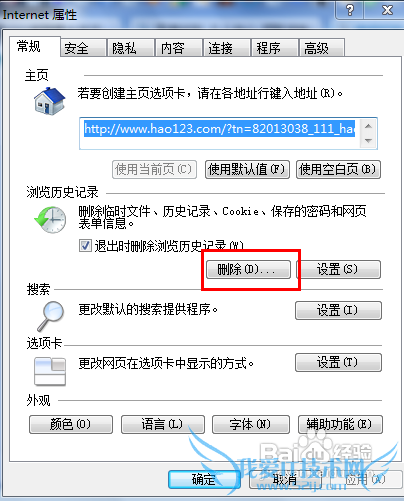Open the 连接 tab
The width and height of the screenshot is (404, 501).
(220, 48)
